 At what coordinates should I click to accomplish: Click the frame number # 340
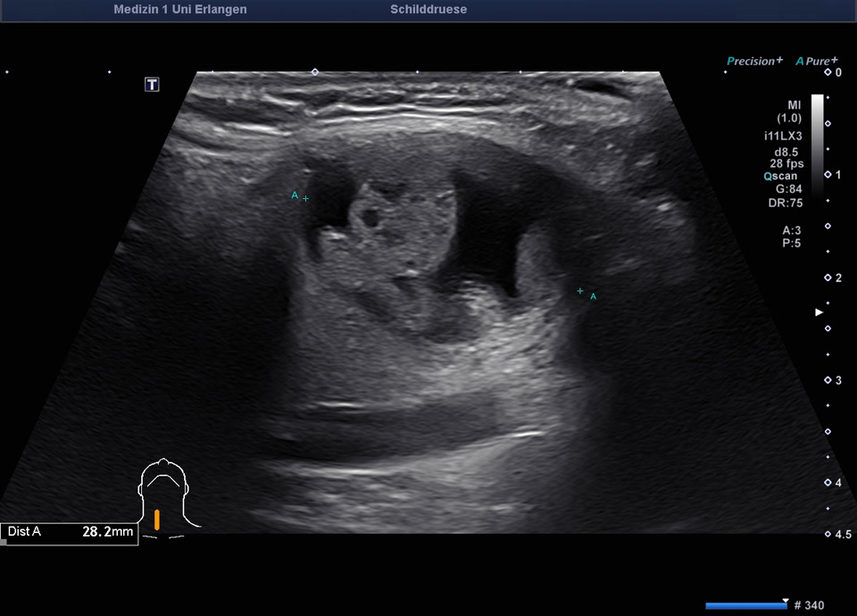point(809,605)
